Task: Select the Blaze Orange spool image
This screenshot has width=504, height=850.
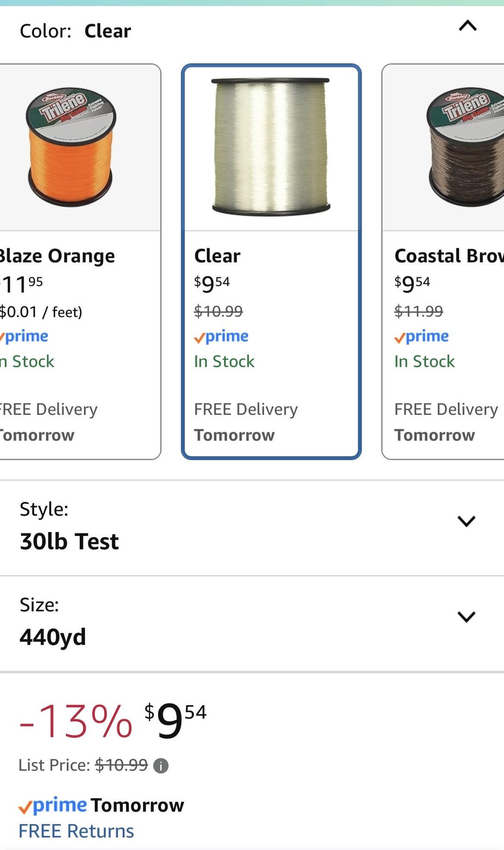Action: pyautogui.click(x=70, y=147)
